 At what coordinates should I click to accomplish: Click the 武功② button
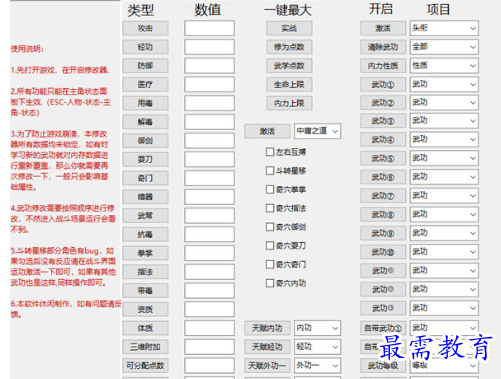coord(383,103)
